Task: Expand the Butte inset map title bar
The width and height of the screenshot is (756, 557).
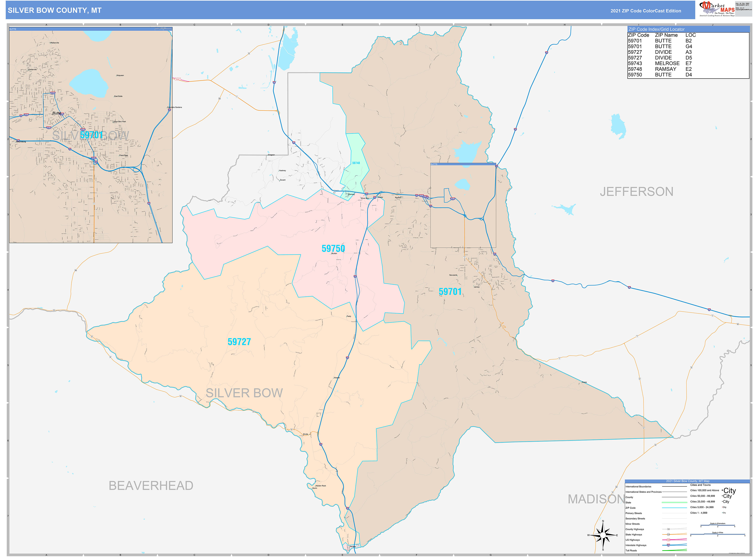Action: tap(89, 29)
